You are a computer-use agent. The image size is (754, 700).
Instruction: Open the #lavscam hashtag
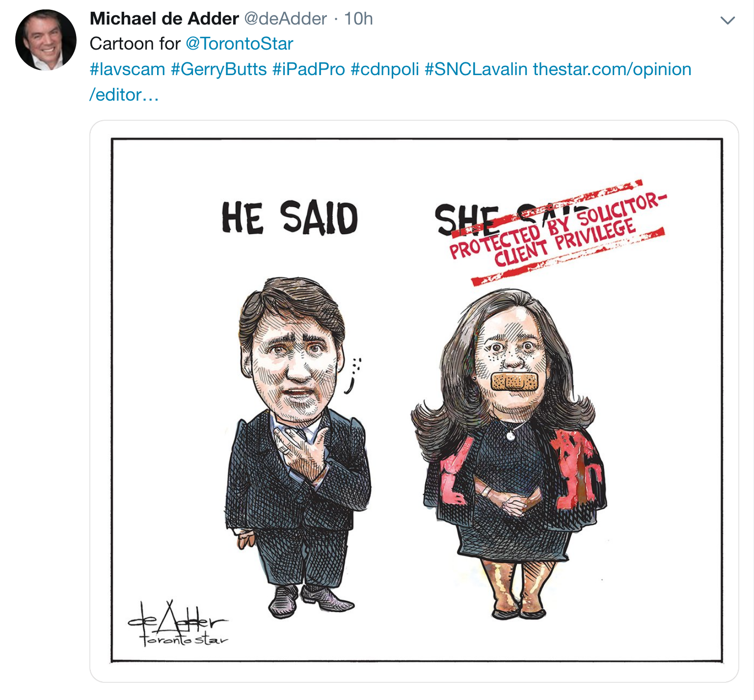click(x=127, y=69)
